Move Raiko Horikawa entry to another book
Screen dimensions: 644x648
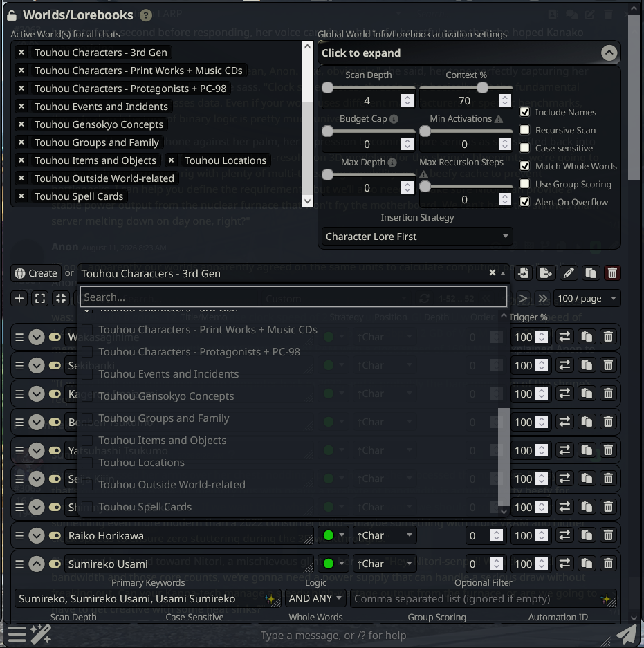tap(564, 535)
